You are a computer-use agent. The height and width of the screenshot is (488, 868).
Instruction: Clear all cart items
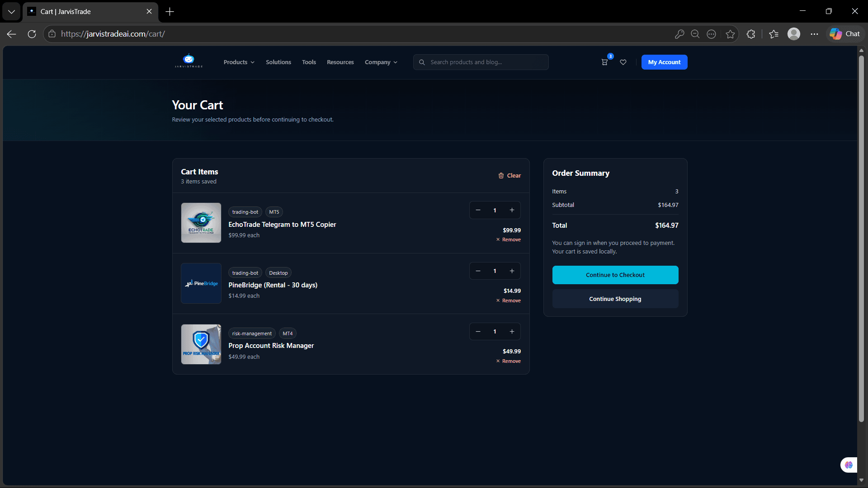click(509, 176)
